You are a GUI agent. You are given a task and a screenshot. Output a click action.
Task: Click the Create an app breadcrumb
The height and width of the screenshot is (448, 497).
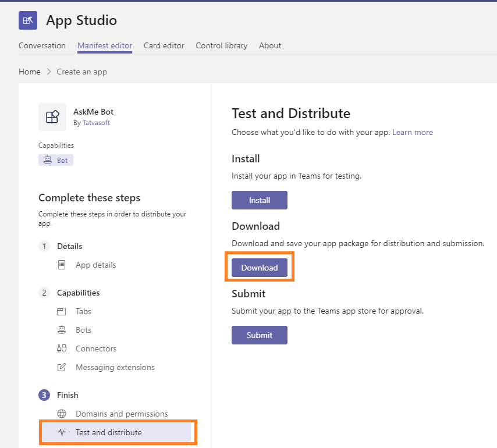pyautogui.click(x=82, y=72)
